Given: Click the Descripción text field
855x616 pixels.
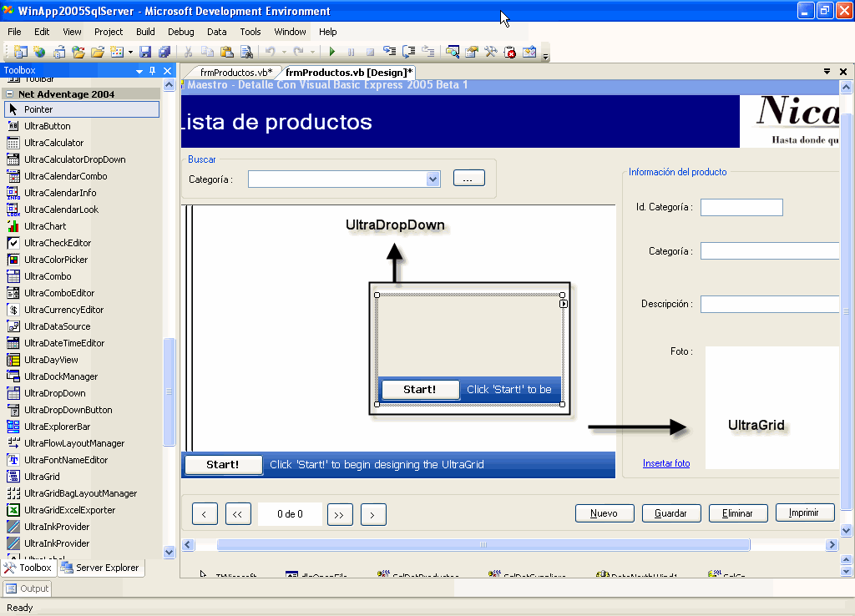Looking at the screenshot, I should pos(769,304).
